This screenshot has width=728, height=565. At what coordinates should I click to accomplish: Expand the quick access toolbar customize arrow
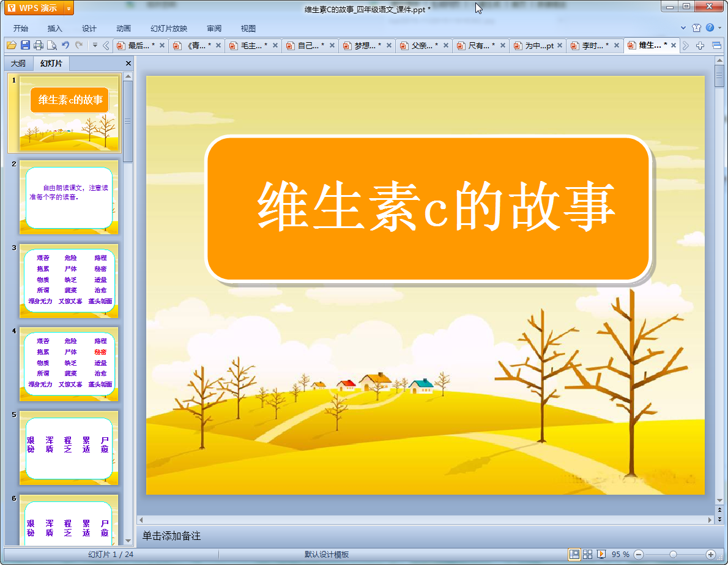coord(95,45)
